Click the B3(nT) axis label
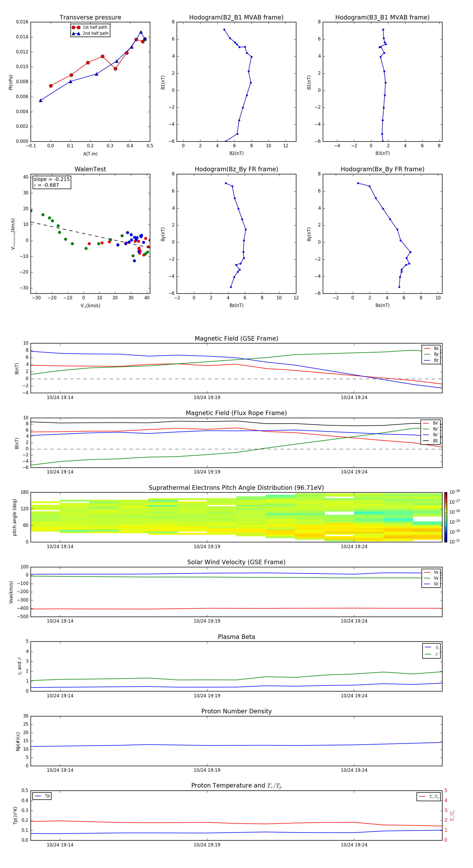The image size is (473, 868). pyautogui.click(x=382, y=153)
